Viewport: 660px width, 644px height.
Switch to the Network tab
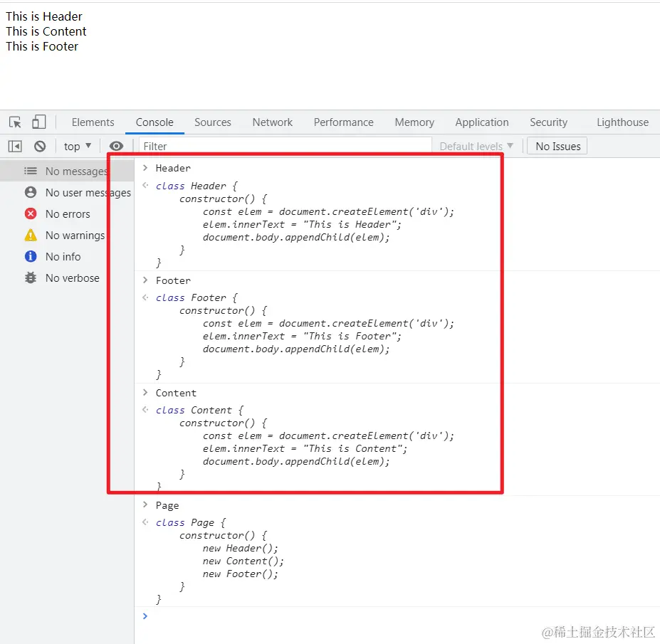pyautogui.click(x=273, y=122)
